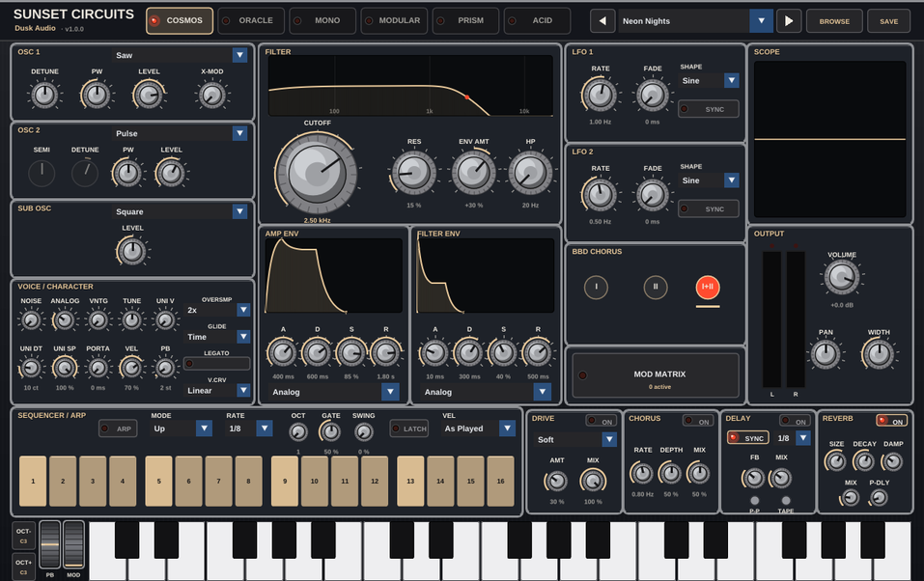Turn on the Drive effect
The height and width of the screenshot is (581, 924).
(601, 421)
